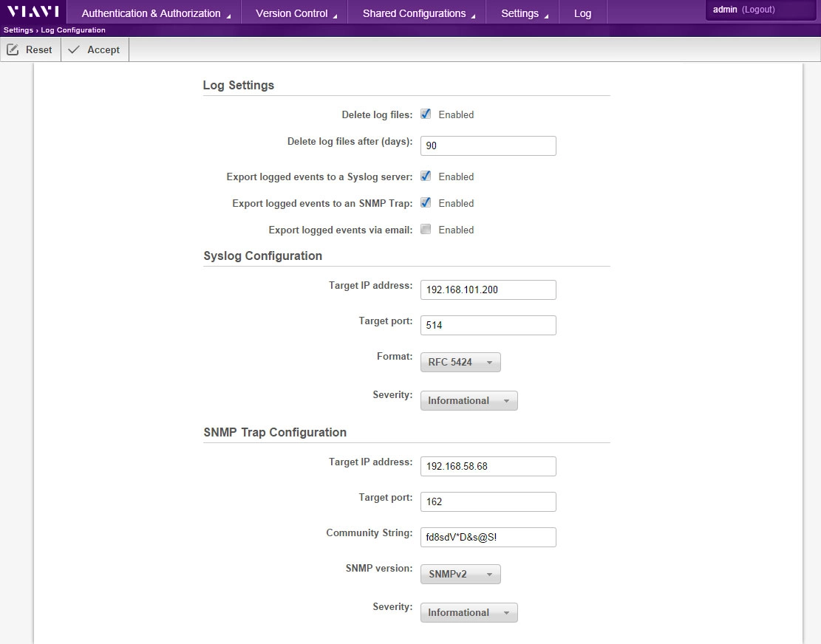Click the 'Community String:' label

pos(369,532)
